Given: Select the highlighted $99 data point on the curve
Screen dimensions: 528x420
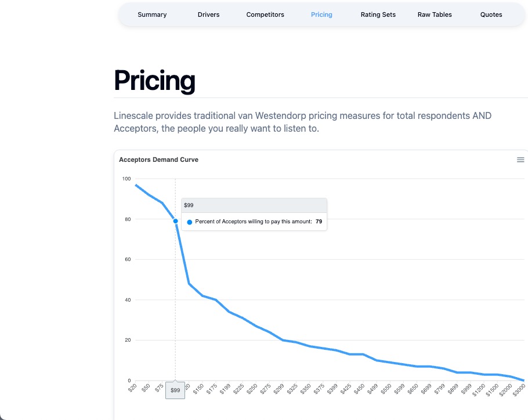Looking at the screenshot, I should click(175, 220).
